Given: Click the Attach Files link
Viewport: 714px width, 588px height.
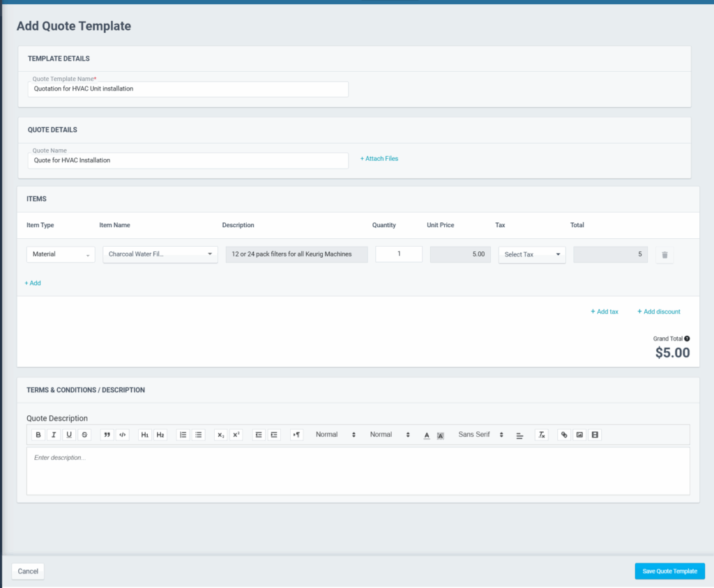Looking at the screenshot, I should pyautogui.click(x=379, y=159).
